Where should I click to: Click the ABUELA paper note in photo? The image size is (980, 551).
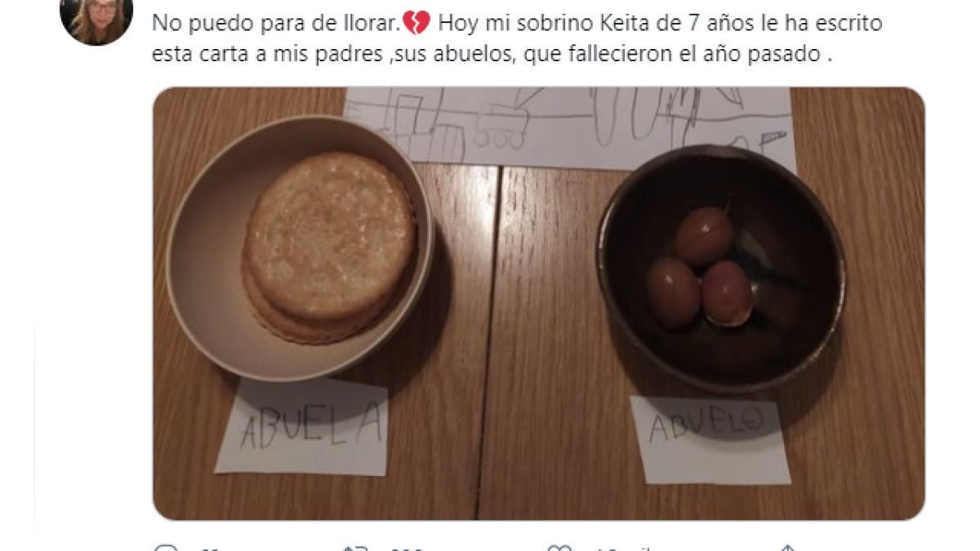point(302,426)
